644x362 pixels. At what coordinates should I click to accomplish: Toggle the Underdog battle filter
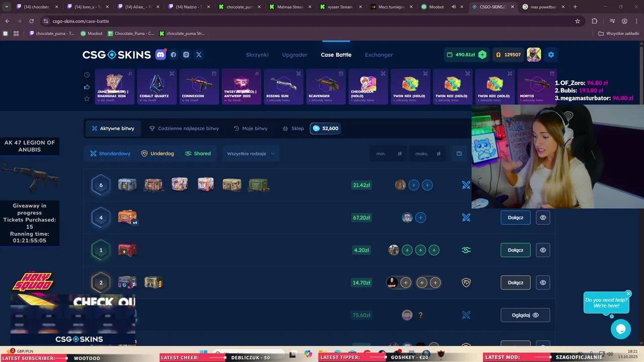157,154
